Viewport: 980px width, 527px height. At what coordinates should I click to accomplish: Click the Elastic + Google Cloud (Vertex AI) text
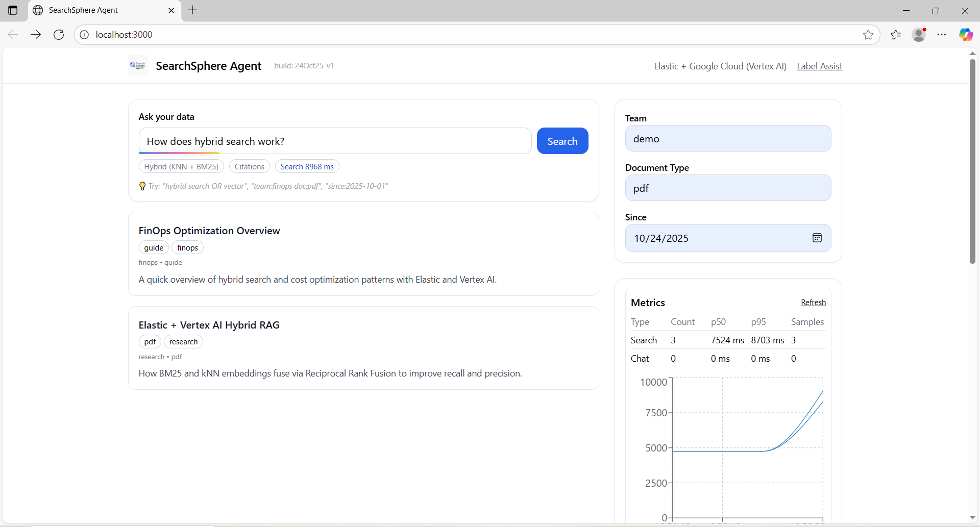tap(720, 66)
